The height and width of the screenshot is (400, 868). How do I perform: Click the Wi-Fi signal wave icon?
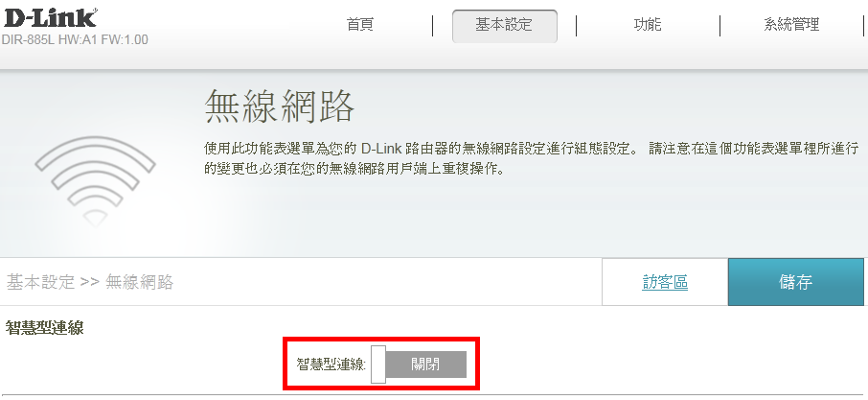coord(95,180)
